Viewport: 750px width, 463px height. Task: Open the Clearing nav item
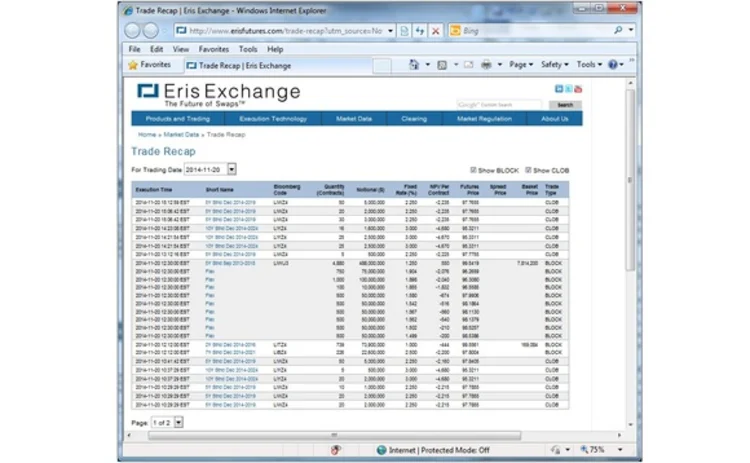click(x=414, y=119)
